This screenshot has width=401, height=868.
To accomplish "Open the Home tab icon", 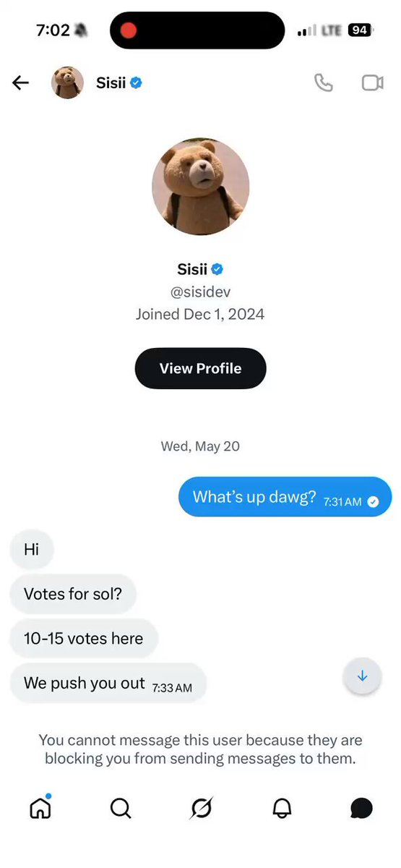I will 40,807.
